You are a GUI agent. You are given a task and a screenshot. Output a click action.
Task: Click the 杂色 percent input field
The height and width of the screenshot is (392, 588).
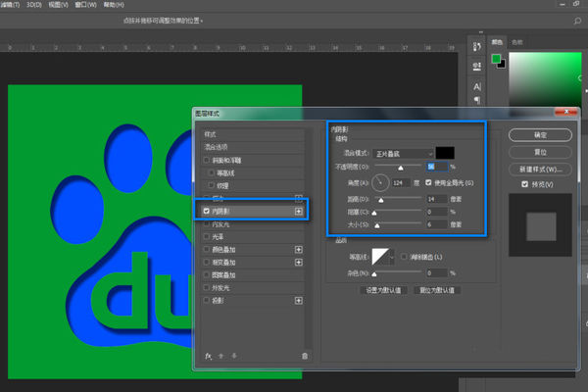(x=437, y=273)
